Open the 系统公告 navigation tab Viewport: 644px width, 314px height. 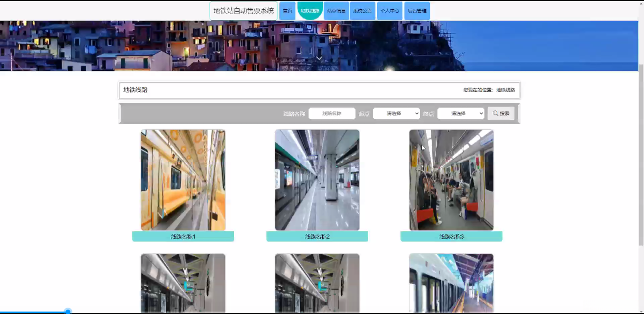362,11
